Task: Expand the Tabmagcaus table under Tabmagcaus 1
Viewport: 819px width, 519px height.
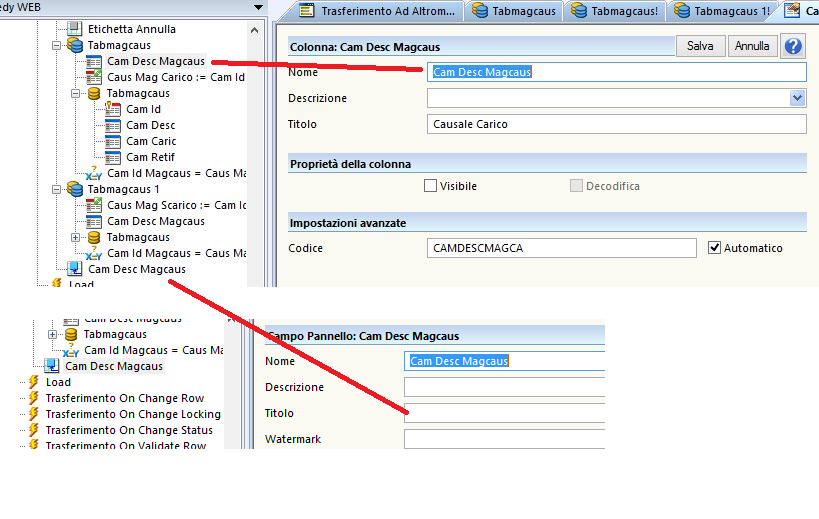Action: pos(76,237)
